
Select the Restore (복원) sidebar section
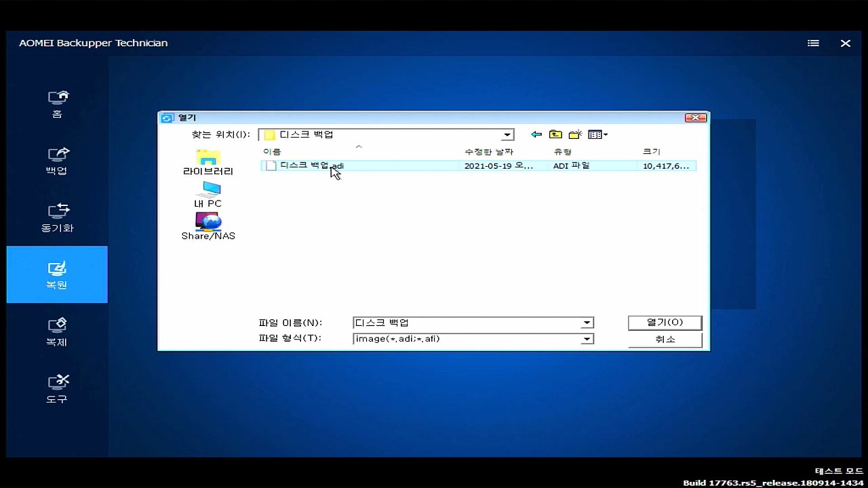57,274
